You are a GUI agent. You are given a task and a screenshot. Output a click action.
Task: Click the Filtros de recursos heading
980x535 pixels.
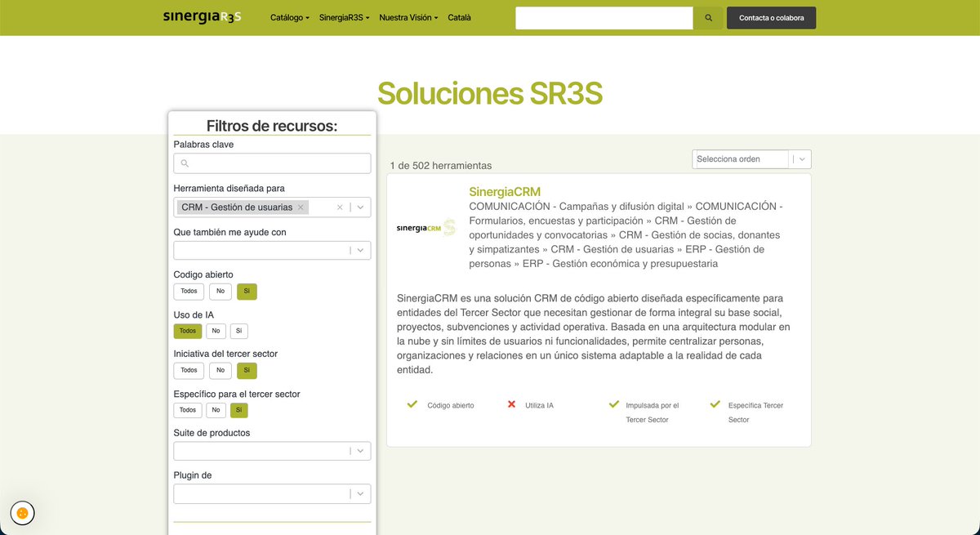272,126
